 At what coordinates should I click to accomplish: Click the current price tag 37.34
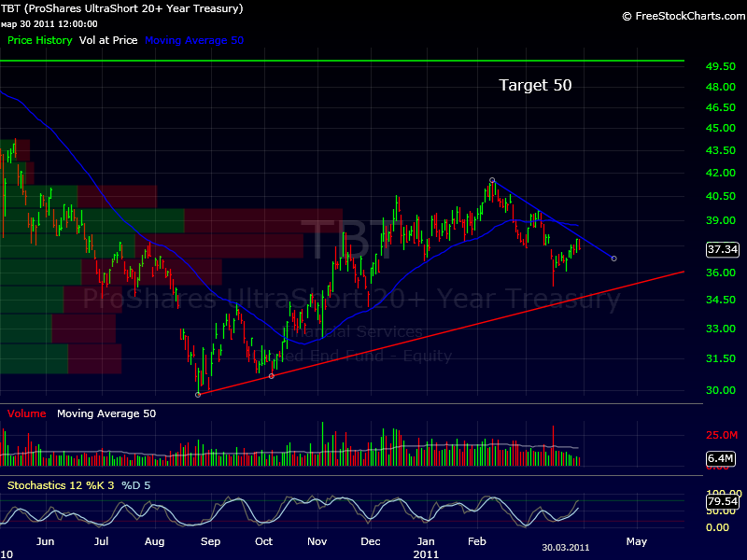click(723, 249)
